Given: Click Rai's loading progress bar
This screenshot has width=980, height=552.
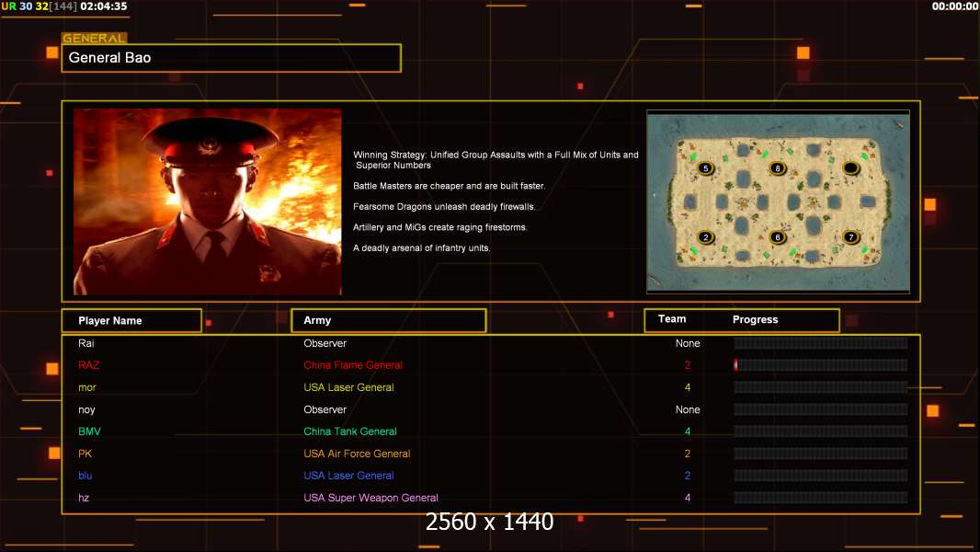Looking at the screenshot, I should (x=821, y=342).
